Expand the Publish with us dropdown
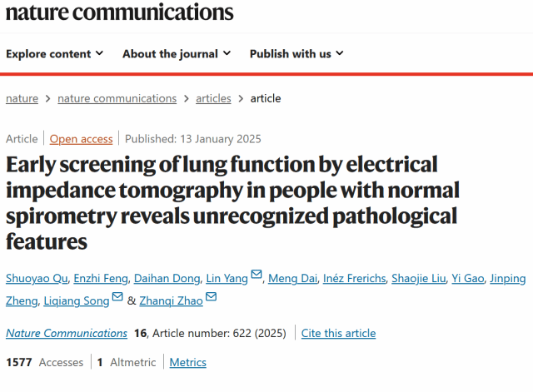The width and height of the screenshot is (533, 392). 296,54
